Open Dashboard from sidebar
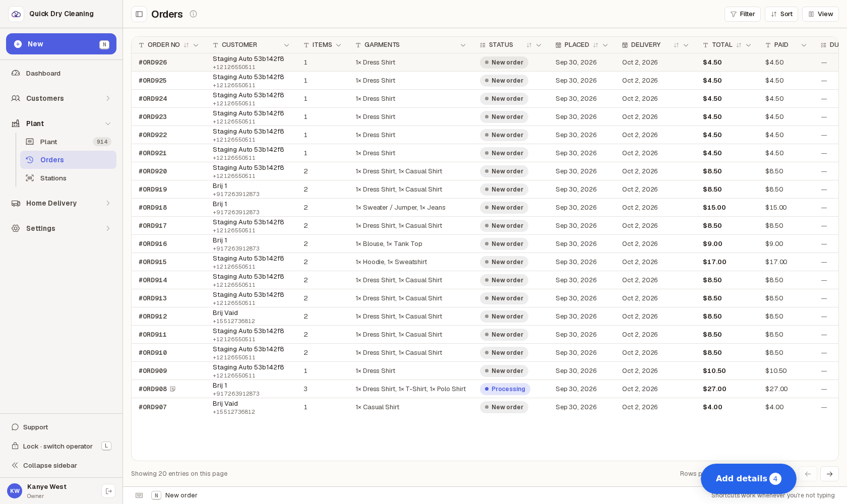The height and width of the screenshot is (504, 847). click(61, 74)
